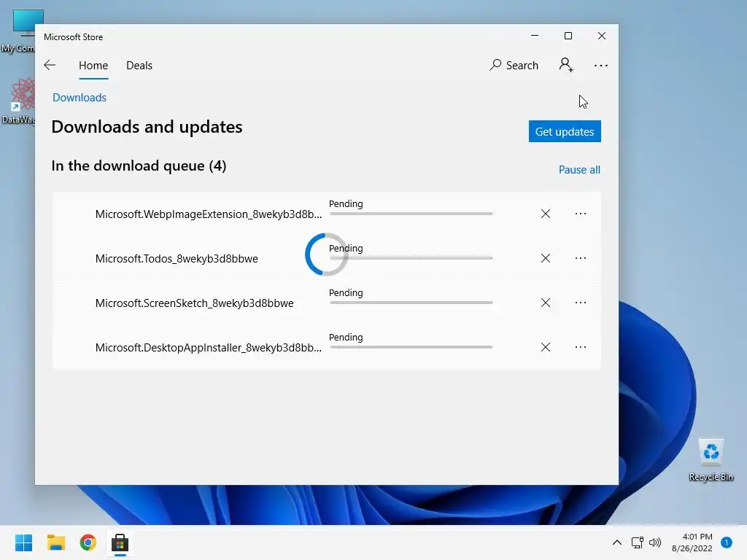The width and height of the screenshot is (747, 560).
Task: Open the volume tray icon
Action: 655,542
